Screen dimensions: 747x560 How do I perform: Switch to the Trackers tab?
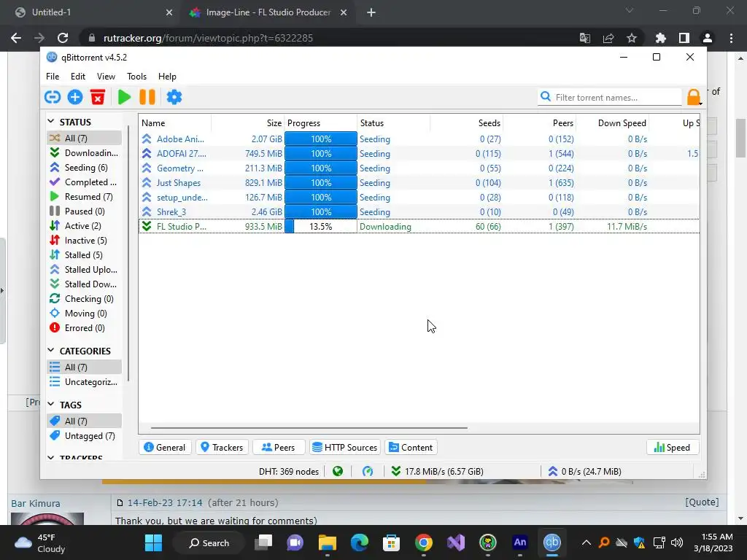[x=222, y=448]
